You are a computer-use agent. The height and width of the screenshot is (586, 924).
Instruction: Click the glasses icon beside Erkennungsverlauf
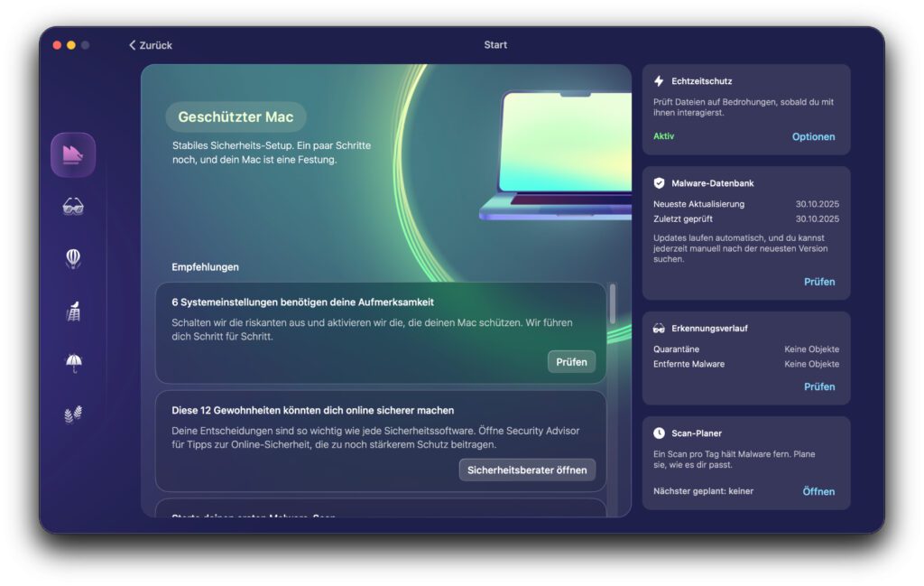(x=659, y=329)
